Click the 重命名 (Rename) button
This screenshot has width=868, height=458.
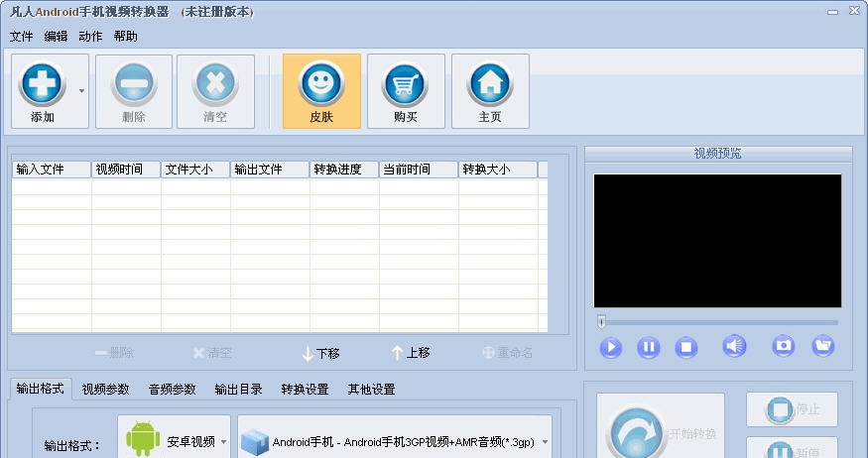point(507,352)
